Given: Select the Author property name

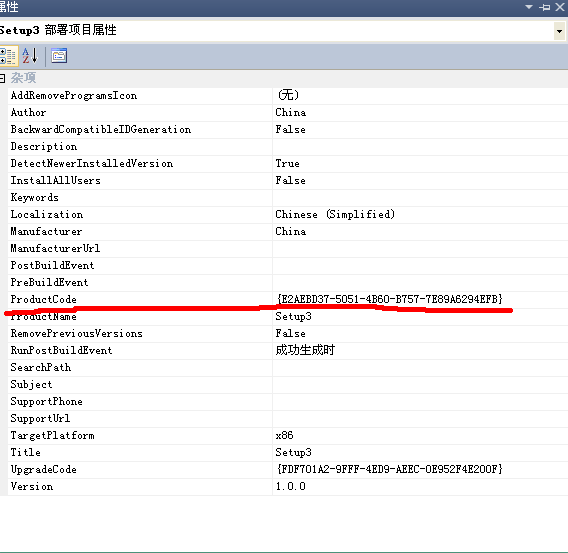Looking at the screenshot, I should [28, 113].
